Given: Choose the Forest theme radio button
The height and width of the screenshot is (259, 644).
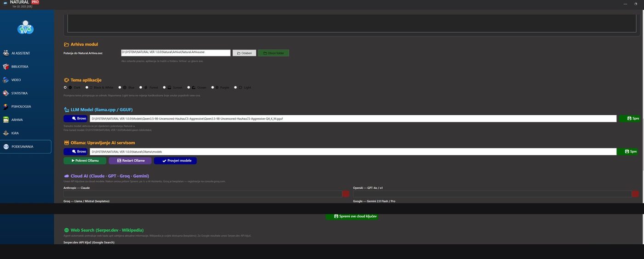Looking at the screenshot, I should (x=141, y=87).
